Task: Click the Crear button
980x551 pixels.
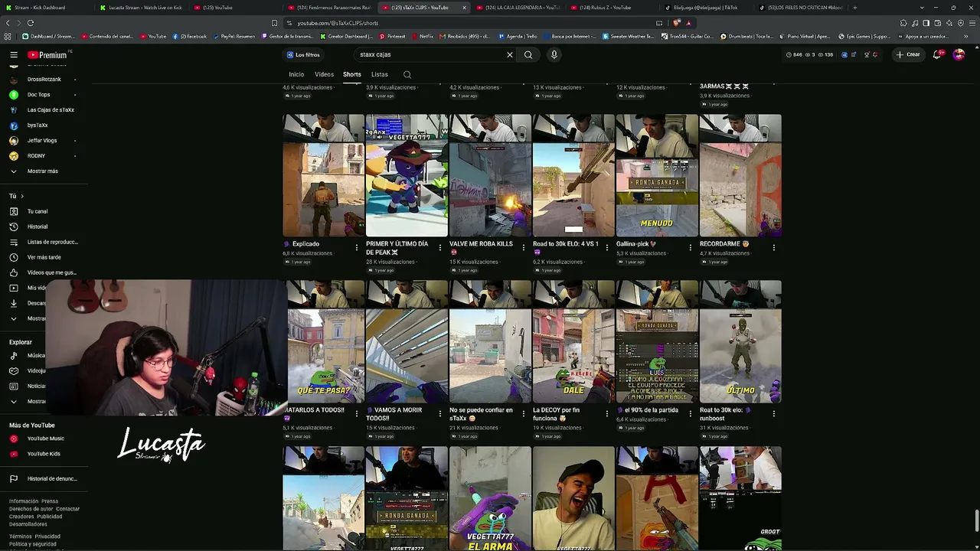Action: 910,55
